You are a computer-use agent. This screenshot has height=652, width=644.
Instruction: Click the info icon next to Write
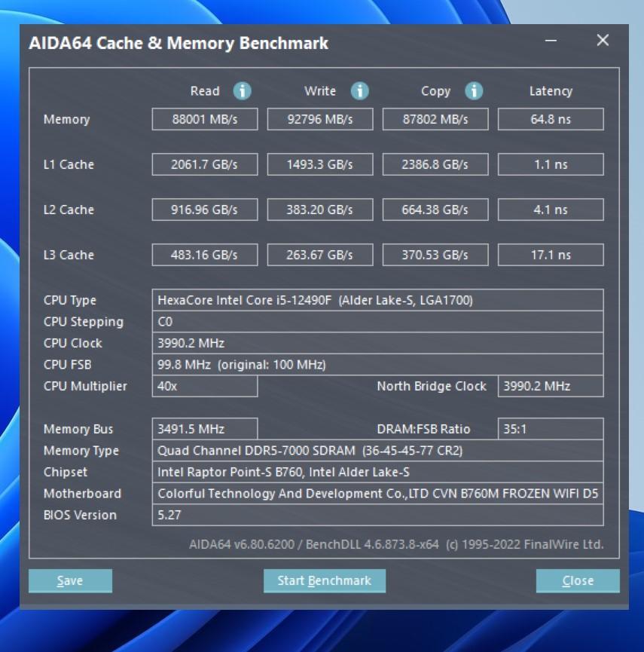point(359,90)
